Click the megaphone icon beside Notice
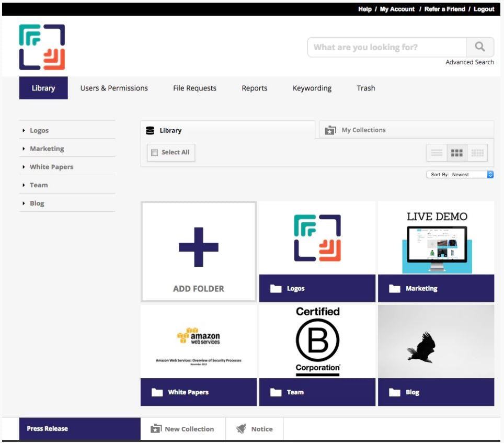Viewport: 504px width, 443px height. 240,428
